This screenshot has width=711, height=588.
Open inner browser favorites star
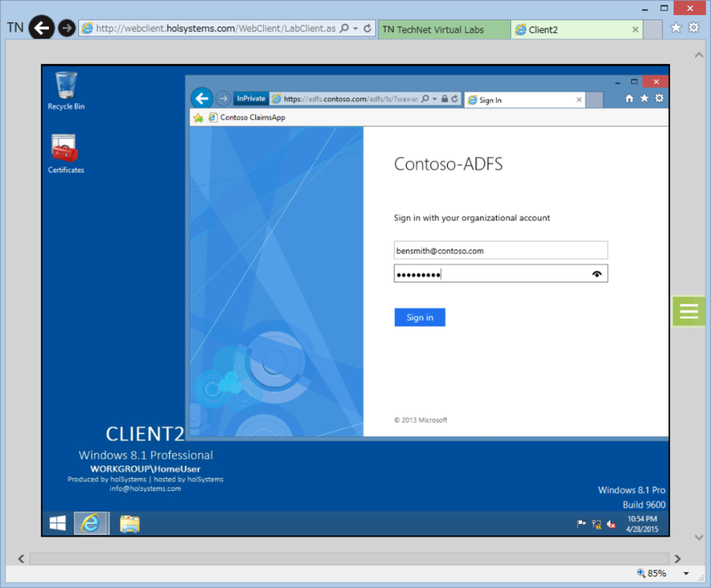point(643,99)
